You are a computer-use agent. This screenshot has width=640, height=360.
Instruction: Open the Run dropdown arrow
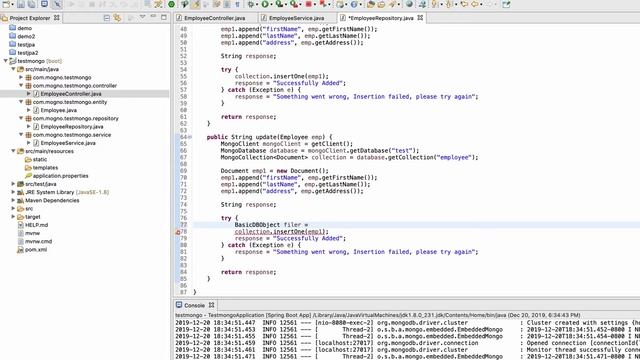click(x=271, y=4)
